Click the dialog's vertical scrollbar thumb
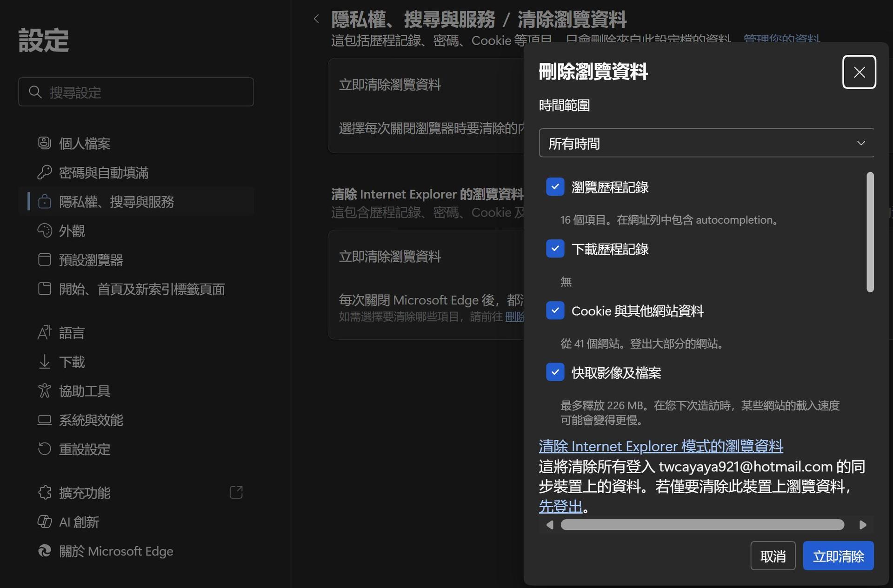The height and width of the screenshot is (588, 893). pos(870,232)
